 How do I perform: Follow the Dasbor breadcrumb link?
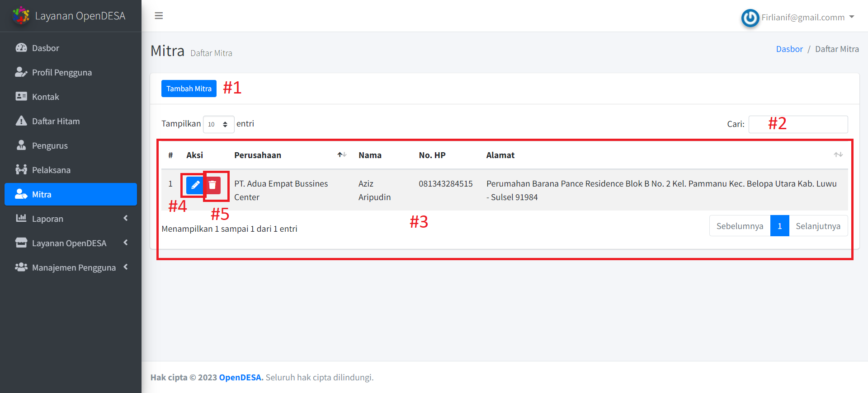click(789, 49)
